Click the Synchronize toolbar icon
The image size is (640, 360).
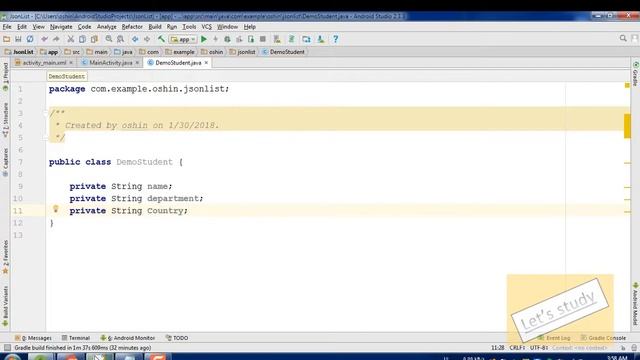(30, 39)
